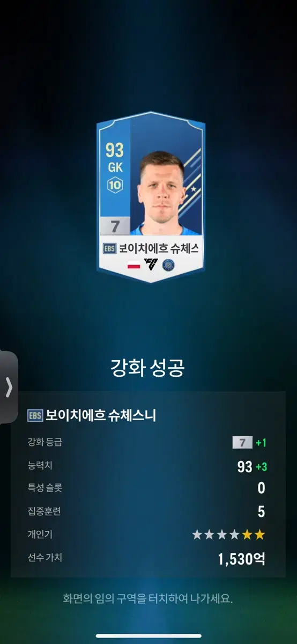Viewport: 297px width, 644px height.
Task: Click the grade 7 badge in stats panel
Action: pyautogui.click(x=242, y=443)
